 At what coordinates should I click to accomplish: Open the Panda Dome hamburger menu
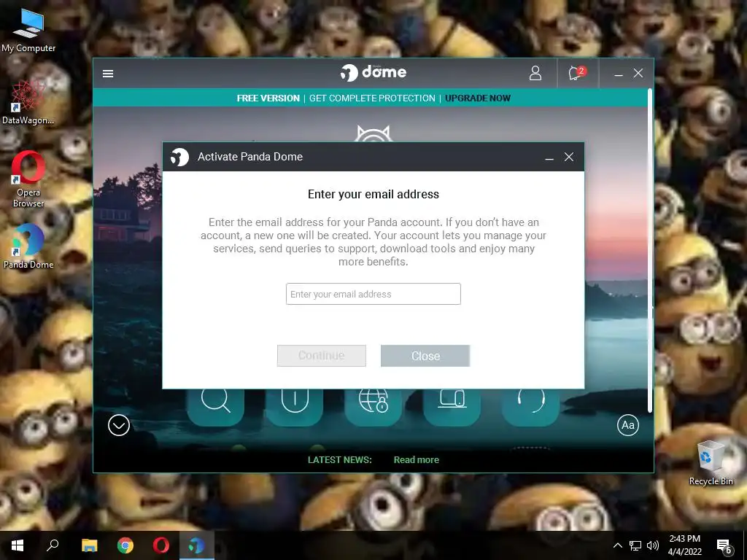pos(108,74)
